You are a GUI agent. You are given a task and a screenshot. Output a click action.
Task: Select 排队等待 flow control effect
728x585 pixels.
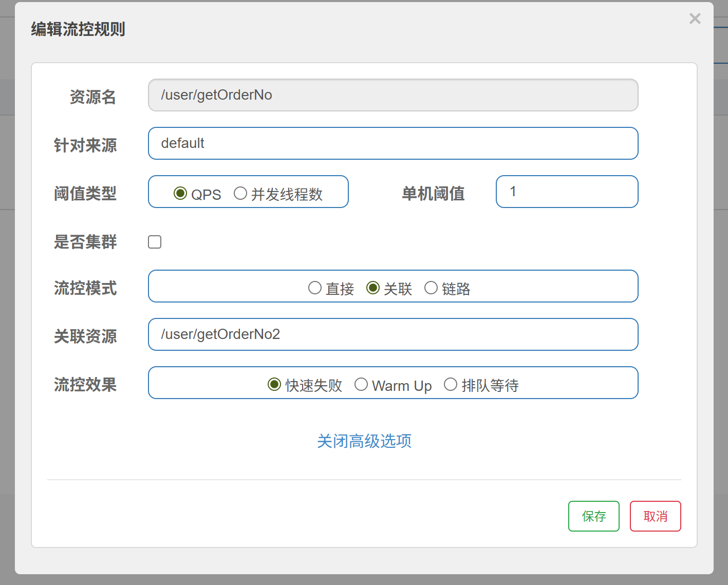[450, 384]
